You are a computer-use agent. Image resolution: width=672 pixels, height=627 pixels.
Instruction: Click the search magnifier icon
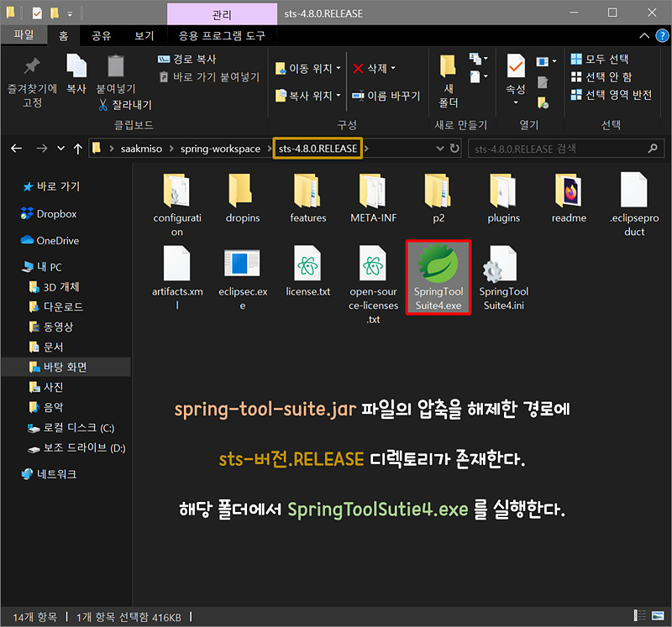[x=653, y=149]
